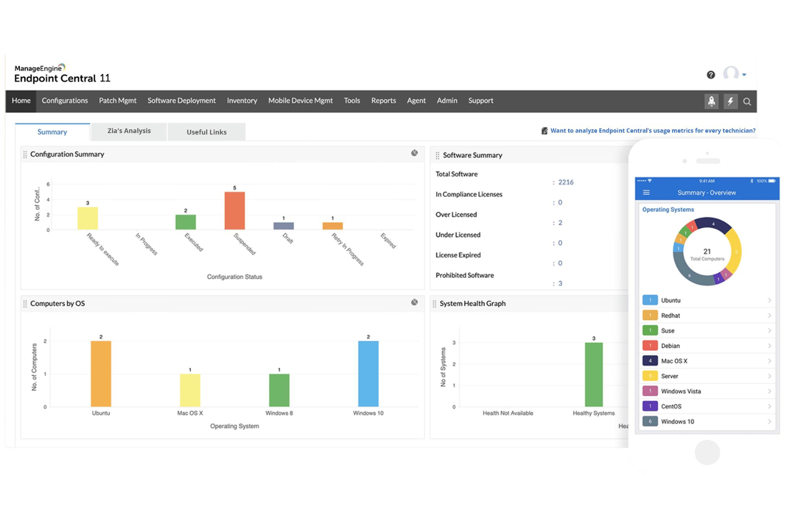The width and height of the screenshot is (798, 532).
Task: Click the orange Retry In Progress bar
Action: tap(333, 226)
